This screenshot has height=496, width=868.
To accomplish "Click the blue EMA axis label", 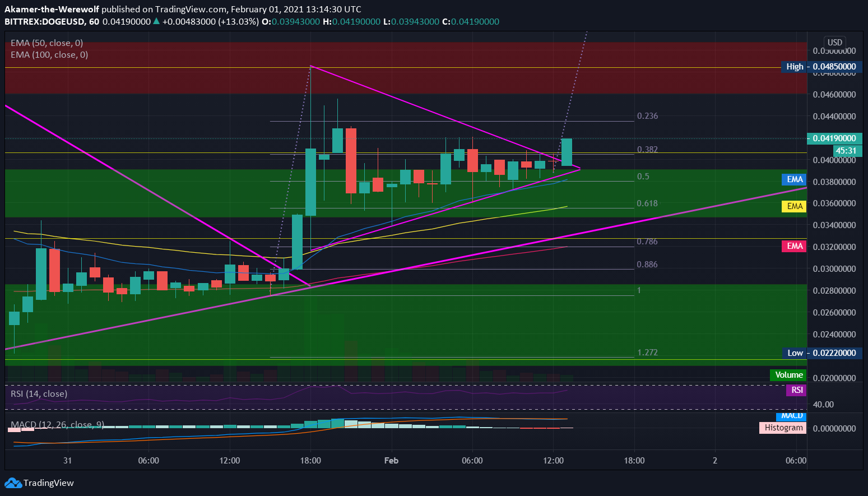I will coord(794,179).
